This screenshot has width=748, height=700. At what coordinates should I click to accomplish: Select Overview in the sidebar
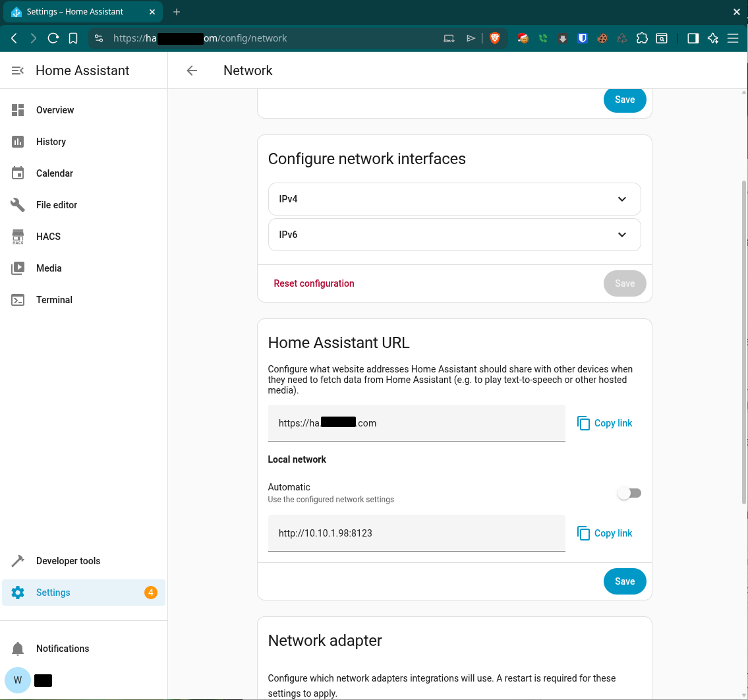(x=55, y=110)
